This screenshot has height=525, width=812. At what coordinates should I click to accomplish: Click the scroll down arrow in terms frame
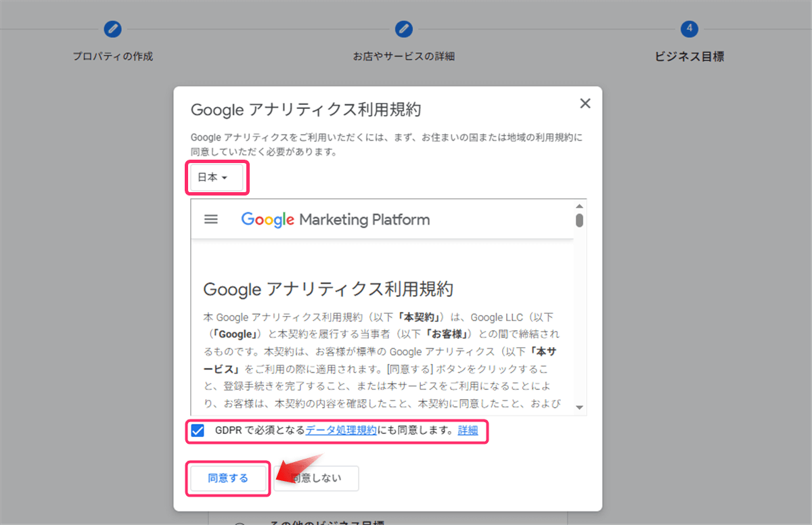(x=579, y=407)
